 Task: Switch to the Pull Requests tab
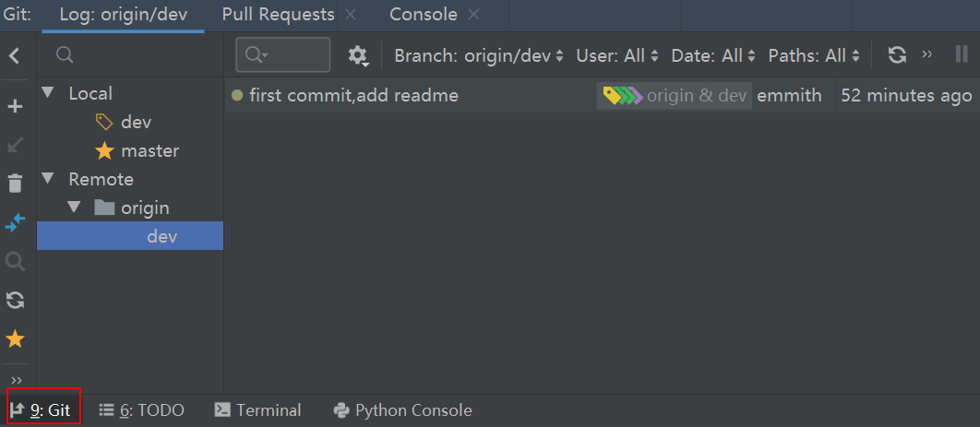[278, 15]
